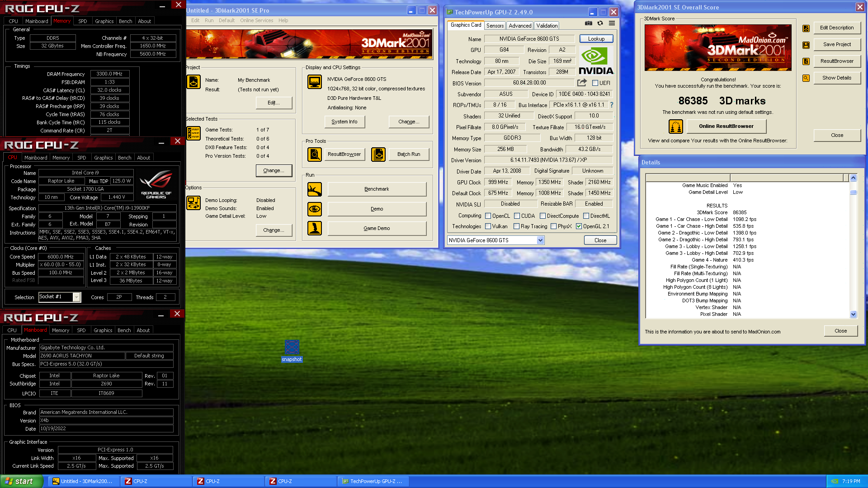Click the Selected Tests checklist icon
Screen dimensions: 868x488
[193, 134]
